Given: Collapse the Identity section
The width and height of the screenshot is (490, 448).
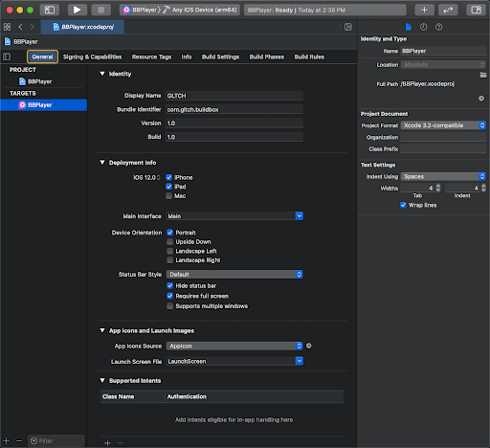Looking at the screenshot, I should [102, 74].
